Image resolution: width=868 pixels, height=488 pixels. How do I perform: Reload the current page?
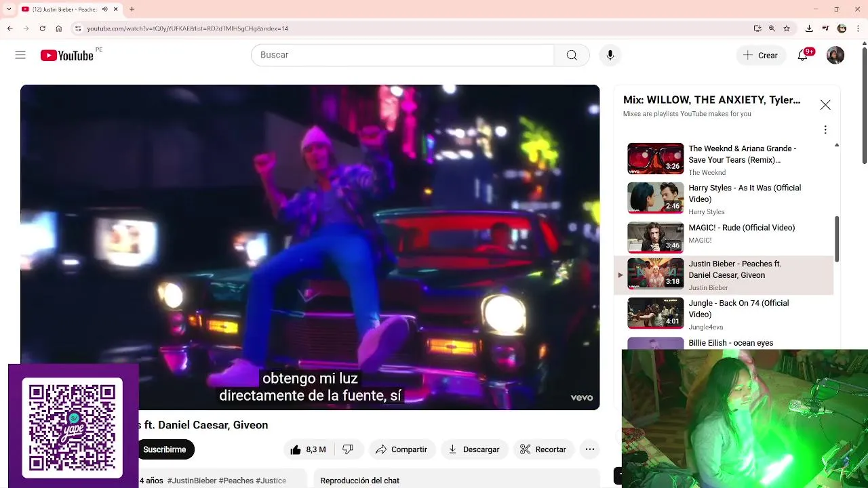(42, 28)
